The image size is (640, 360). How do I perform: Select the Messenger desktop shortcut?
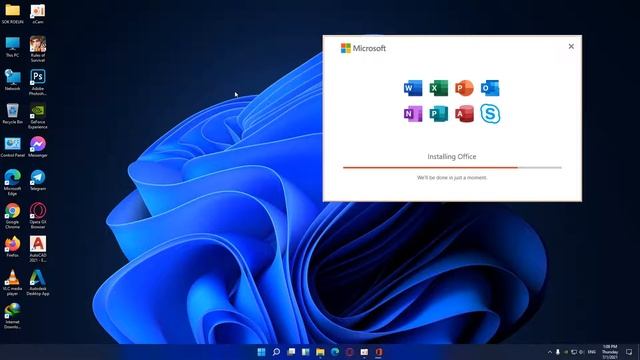tap(38, 147)
